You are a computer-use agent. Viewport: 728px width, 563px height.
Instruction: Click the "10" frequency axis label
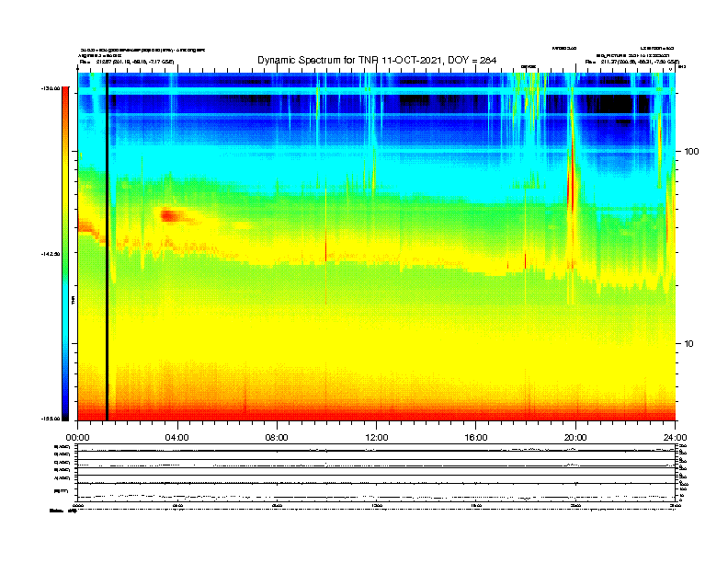coord(689,344)
